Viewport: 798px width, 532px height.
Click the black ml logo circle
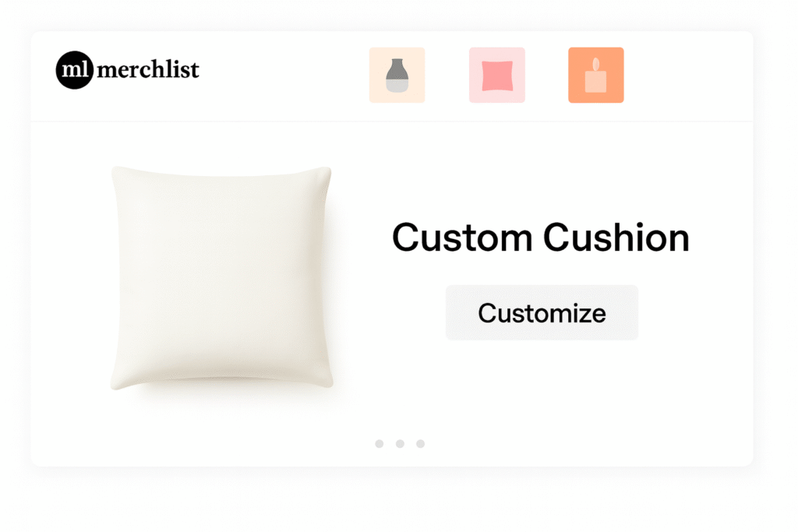[x=75, y=70]
